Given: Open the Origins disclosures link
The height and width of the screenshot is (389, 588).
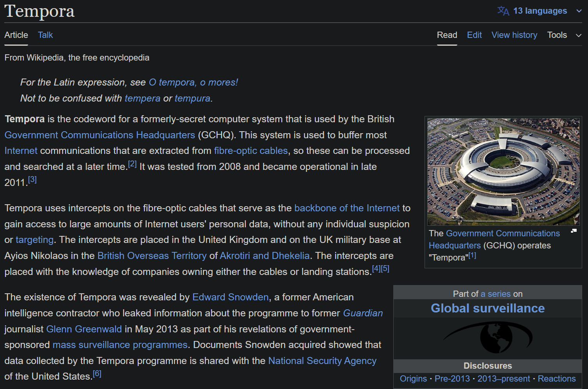Looking at the screenshot, I should pos(414,379).
